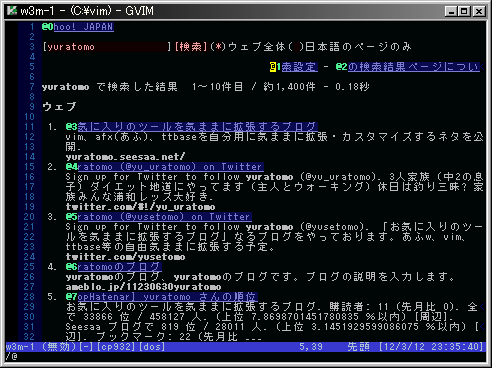The width and height of the screenshot is (492, 368).
Task: Click the URL text 'twitter.com/#!/yu_uratomo'
Action: point(140,207)
